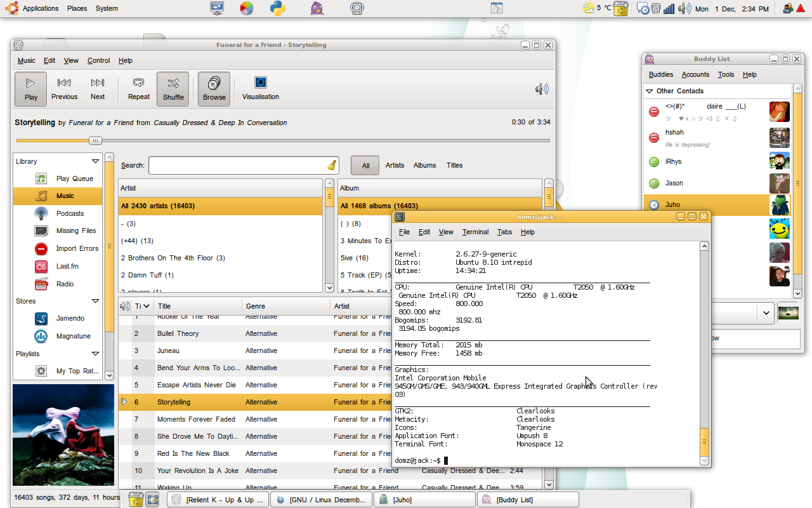Open the Jamendo store
Screen dimensions: 812x508
[70, 318]
